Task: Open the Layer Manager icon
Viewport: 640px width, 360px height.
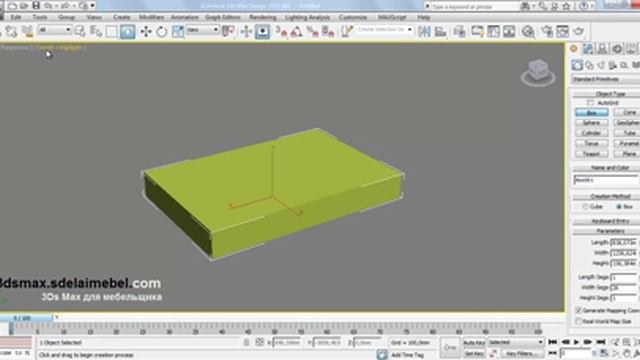Action: [x=460, y=31]
